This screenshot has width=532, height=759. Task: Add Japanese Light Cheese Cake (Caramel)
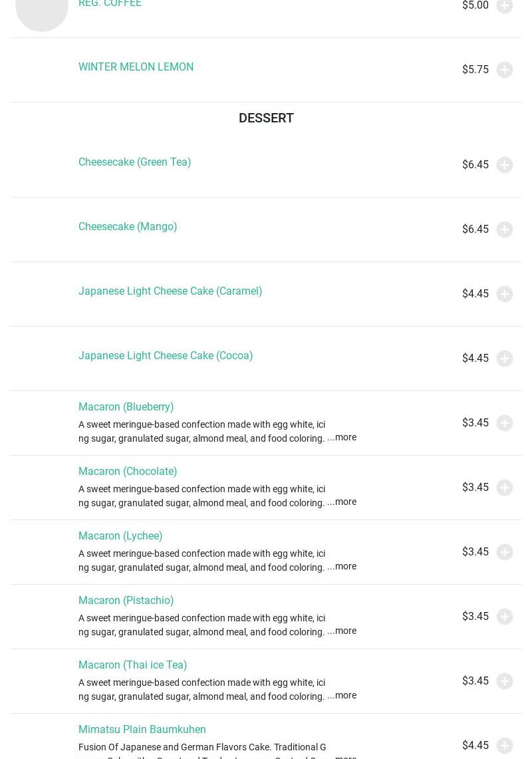tap(504, 294)
